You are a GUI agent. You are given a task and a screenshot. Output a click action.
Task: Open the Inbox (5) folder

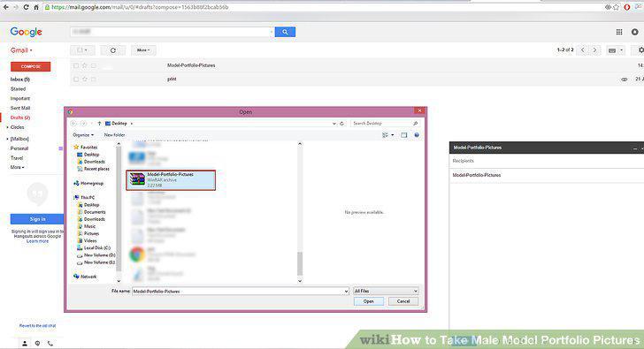(20, 80)
